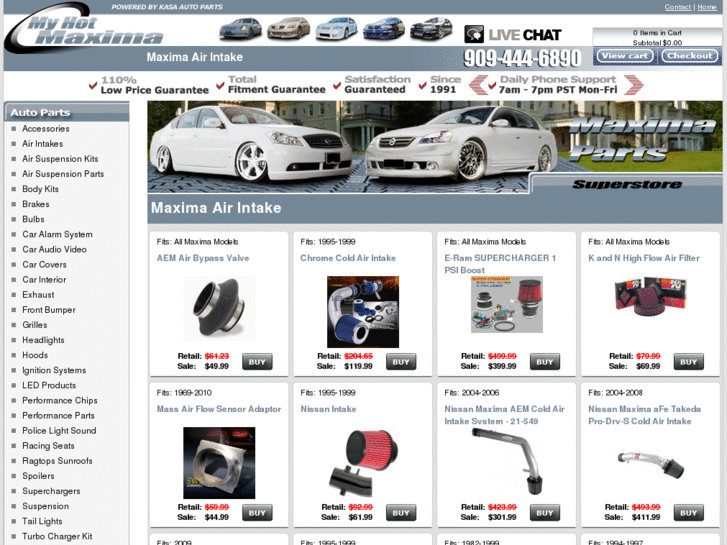This screenshot has height=545, width=727.
Task: View the Nissan Intake product image
Action: tap(364, 463)
